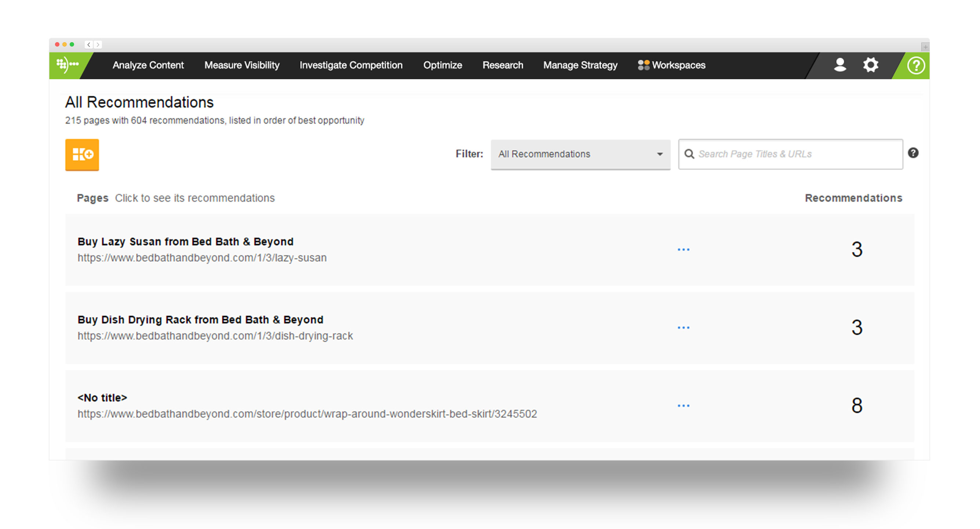980x529 pixels.
Task: Click the green help question mark icon
Action: [916, 65]
